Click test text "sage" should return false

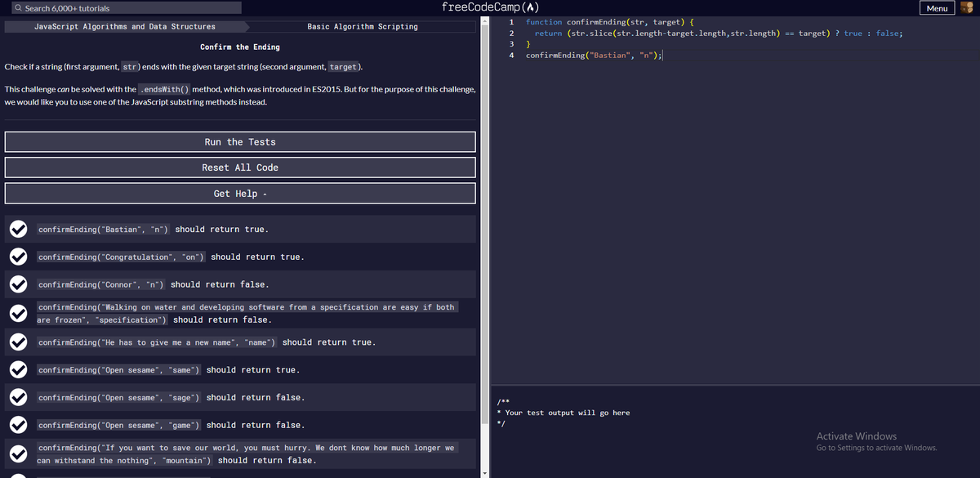171,398
